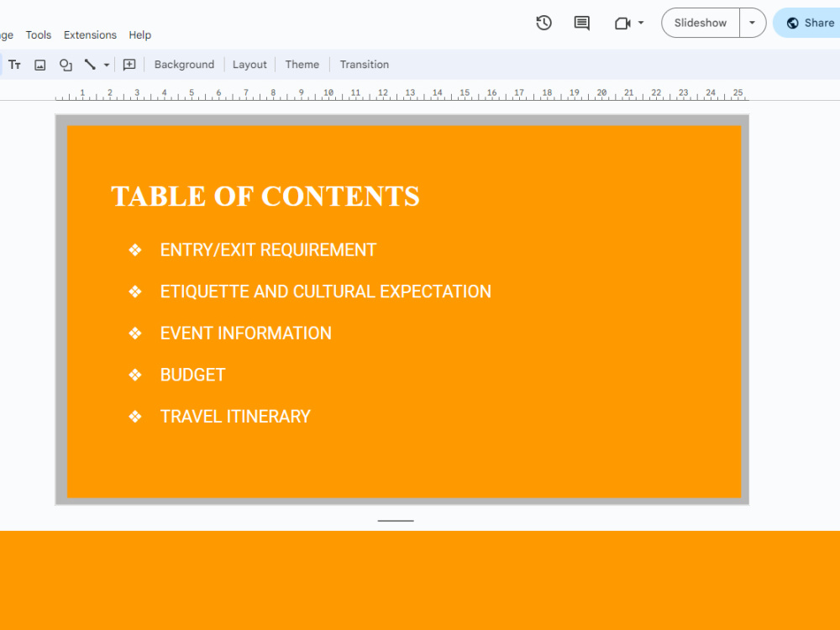The height and width of the screenshot is (630, 840).
Task: Open the line type dropdown arrow
Action: click(107, 65)
